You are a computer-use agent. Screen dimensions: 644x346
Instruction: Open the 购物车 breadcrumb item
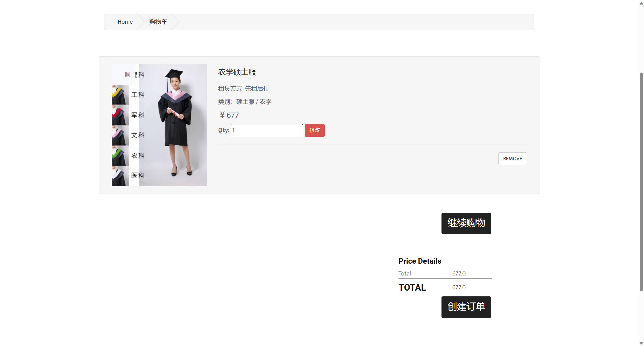[x=158, y=22]
